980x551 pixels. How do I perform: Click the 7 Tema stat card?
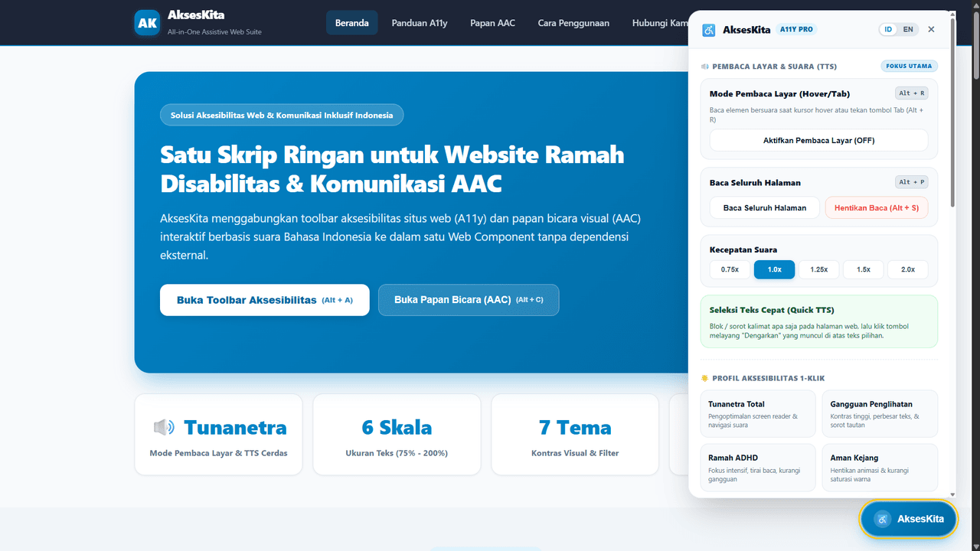pos(575,435)
